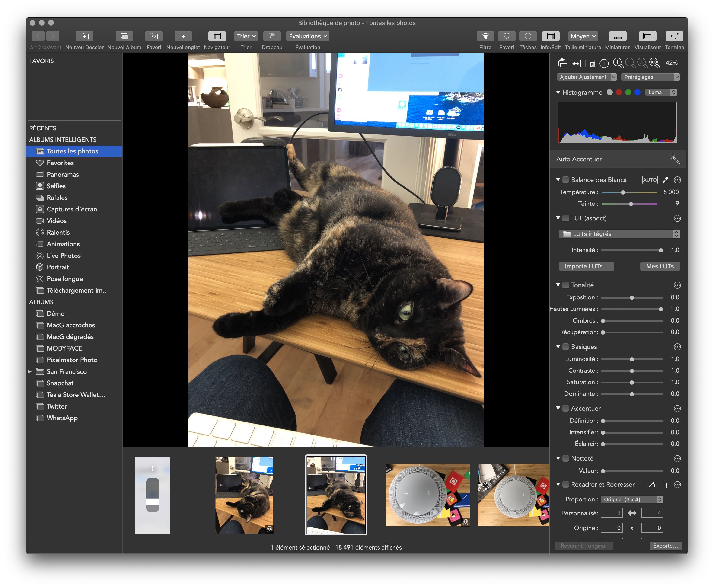
Task: Click the Importe LUTs... button
Action: (x=586, y=267)
